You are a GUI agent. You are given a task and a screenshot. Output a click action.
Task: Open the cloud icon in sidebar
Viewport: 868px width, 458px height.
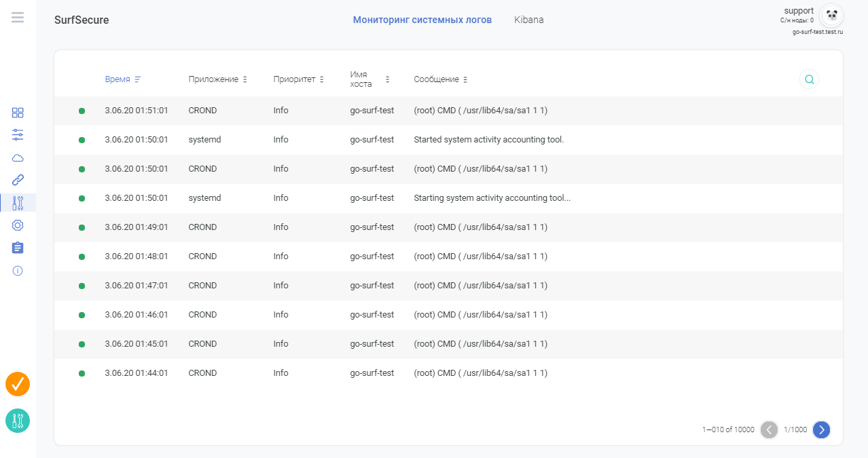click(x=18, y=158)
